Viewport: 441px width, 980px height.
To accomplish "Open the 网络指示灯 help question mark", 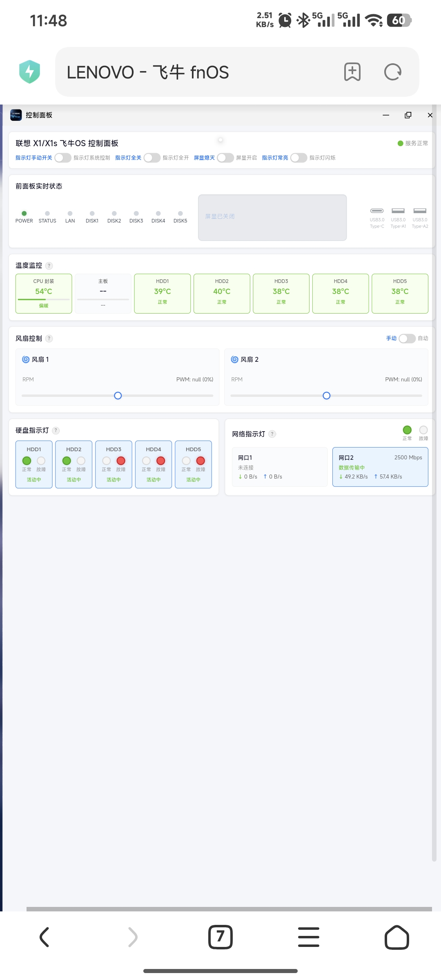I will (272, 434).
